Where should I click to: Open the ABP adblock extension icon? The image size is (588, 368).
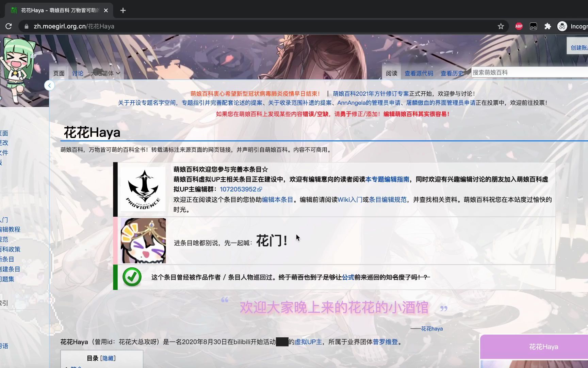[519, 26]
